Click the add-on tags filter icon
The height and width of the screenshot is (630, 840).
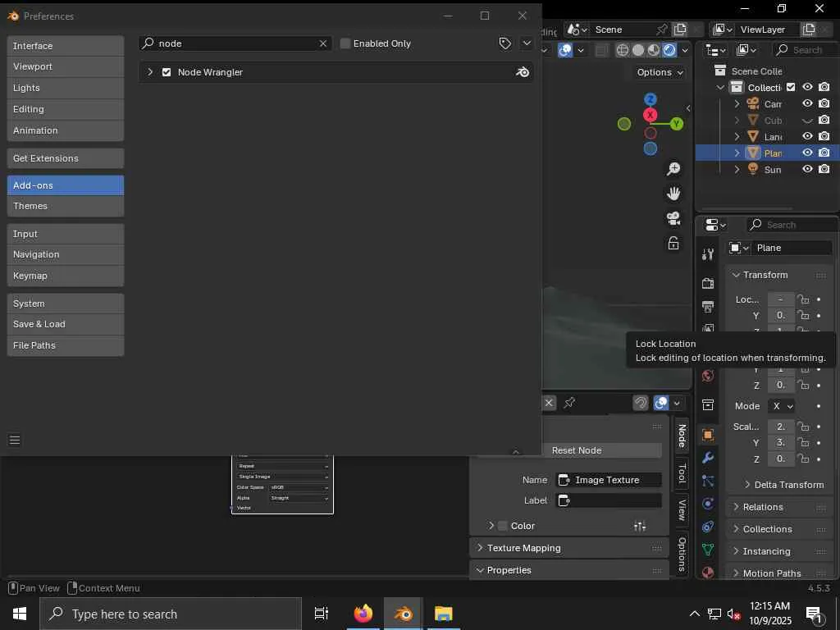504,43
